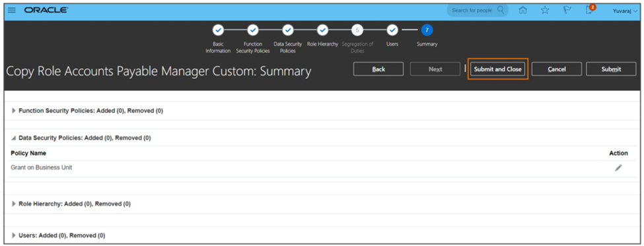The width and height of the screenshot is (644, 246).
Task: Click the search magnifier icon
Action: point(501,10)
